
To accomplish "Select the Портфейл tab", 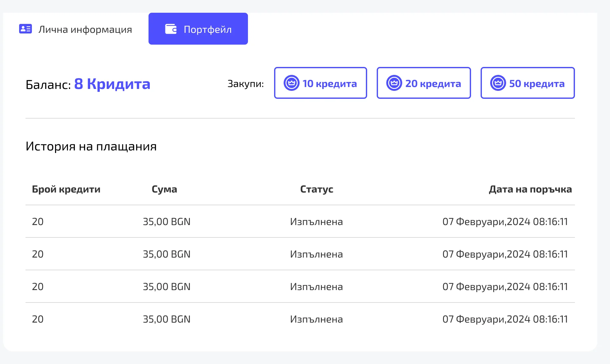I will pos(198,29).
